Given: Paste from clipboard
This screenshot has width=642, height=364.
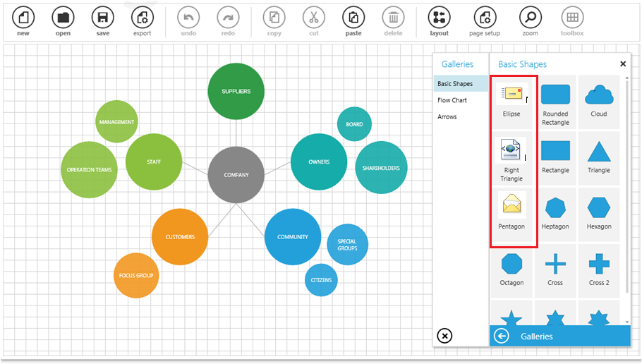Looking at the screenshot, I should pos(353,18).
